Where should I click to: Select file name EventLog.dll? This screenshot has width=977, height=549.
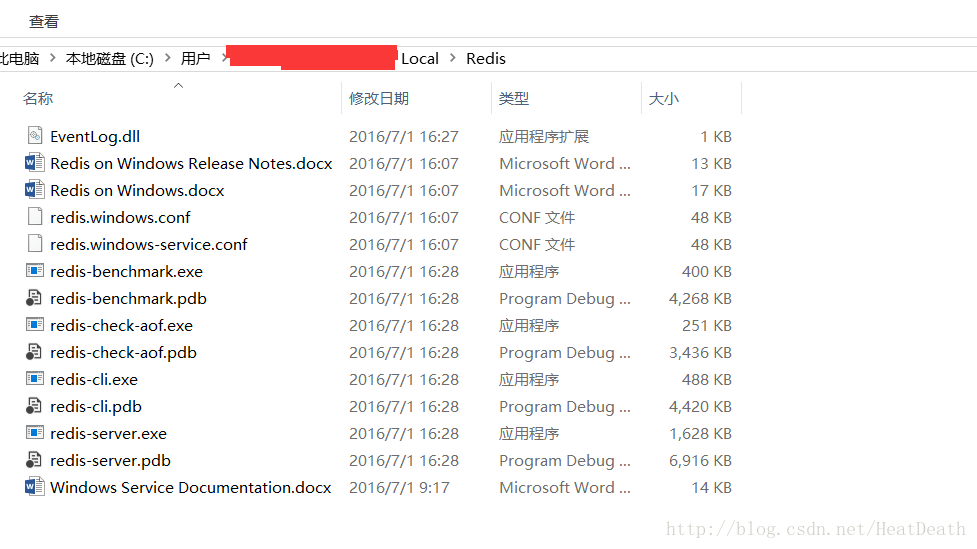pyautogui.click(x=95, y=136)
